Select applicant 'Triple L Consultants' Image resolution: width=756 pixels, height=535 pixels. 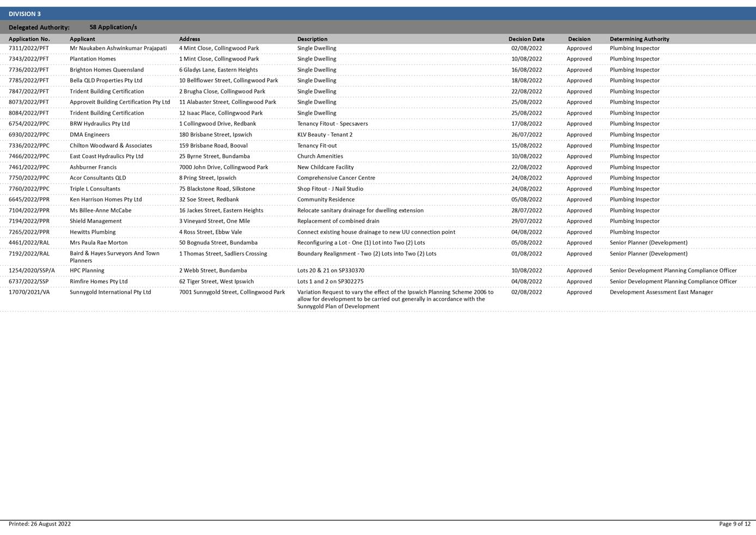pos(95,189)
